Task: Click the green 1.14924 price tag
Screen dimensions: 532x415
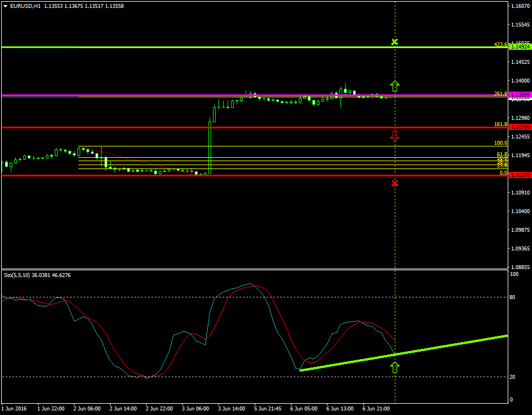Action: click(x=520, y=47)
